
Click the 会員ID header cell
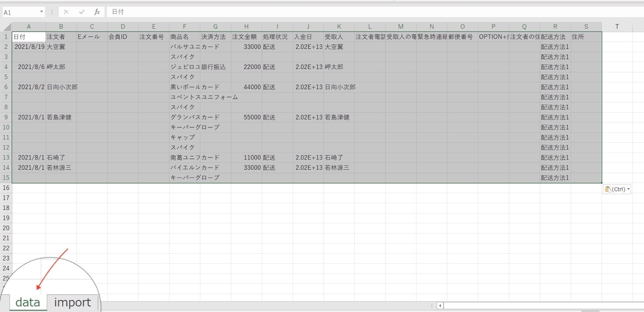(123, 37)
